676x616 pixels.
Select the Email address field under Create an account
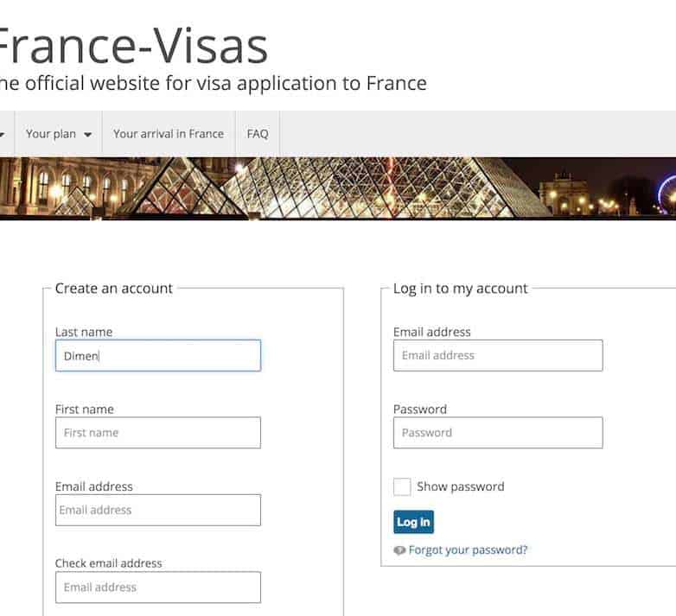(157, 510)
